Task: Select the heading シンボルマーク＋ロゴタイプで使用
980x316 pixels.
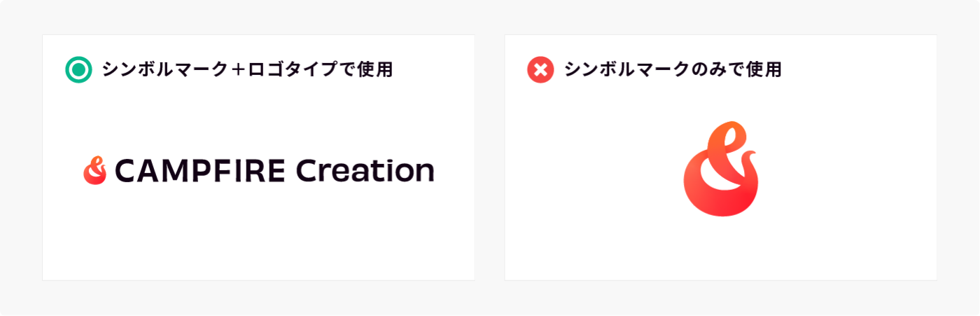Action: pyautogui.click(x=247, y=69)
